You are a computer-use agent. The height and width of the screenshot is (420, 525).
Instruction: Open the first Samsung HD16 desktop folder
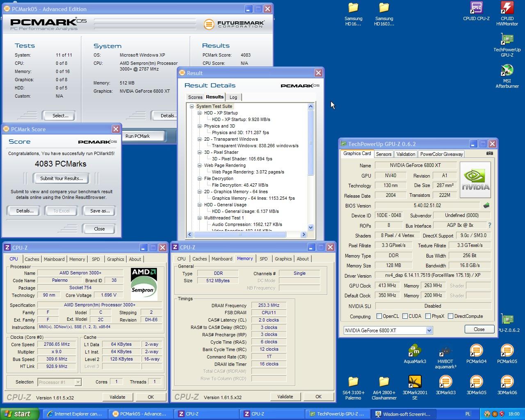coord(353,14)
